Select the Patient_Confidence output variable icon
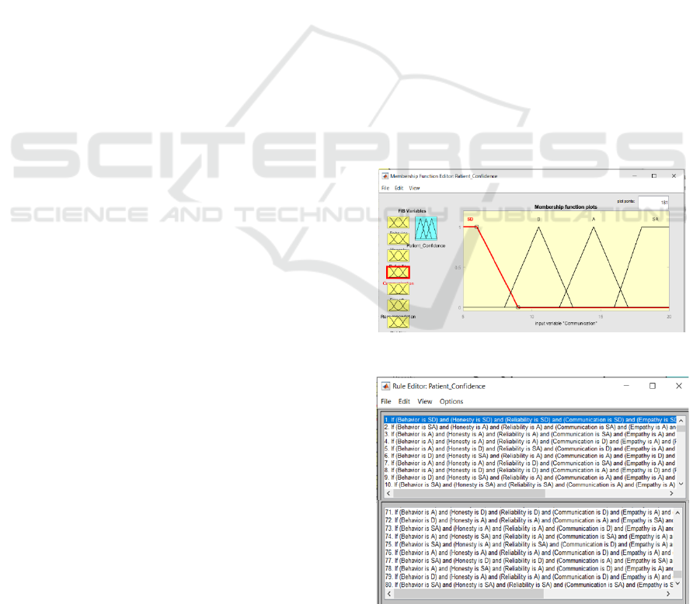Viewport: 700px width, 604px height. pos(425,227)
